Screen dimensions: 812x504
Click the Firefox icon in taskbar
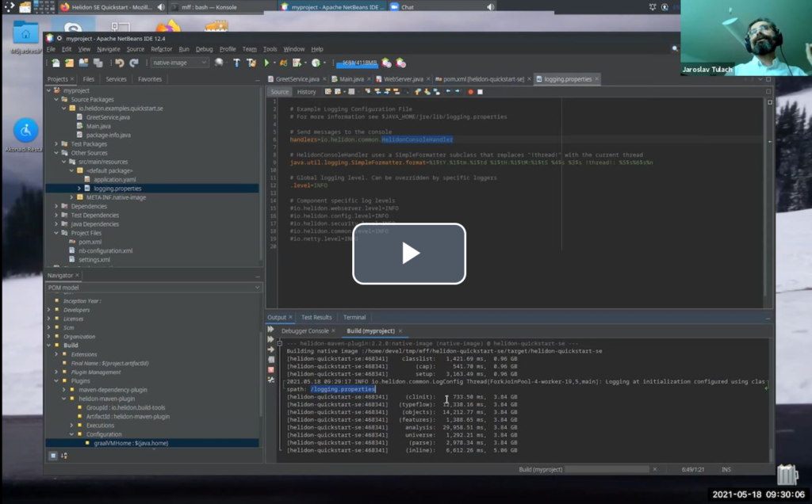pyautogui.click(x=64, y=6)
